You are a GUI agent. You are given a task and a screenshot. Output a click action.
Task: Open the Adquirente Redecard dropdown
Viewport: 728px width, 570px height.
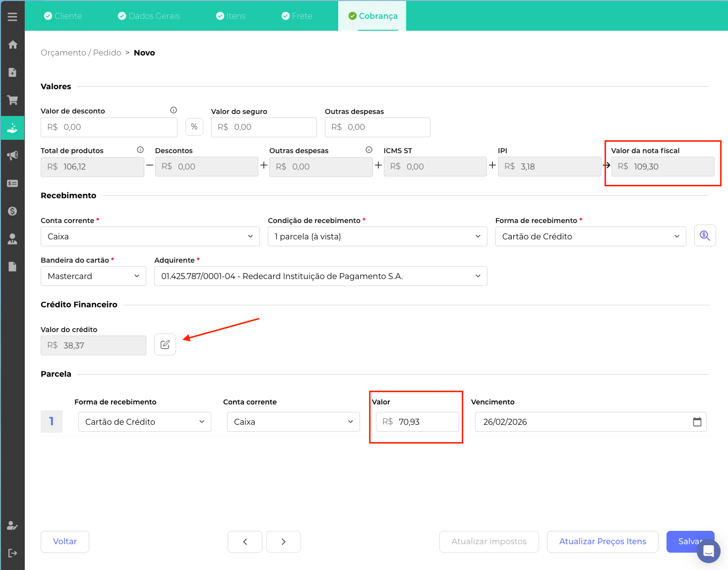[x=320, y=276]
